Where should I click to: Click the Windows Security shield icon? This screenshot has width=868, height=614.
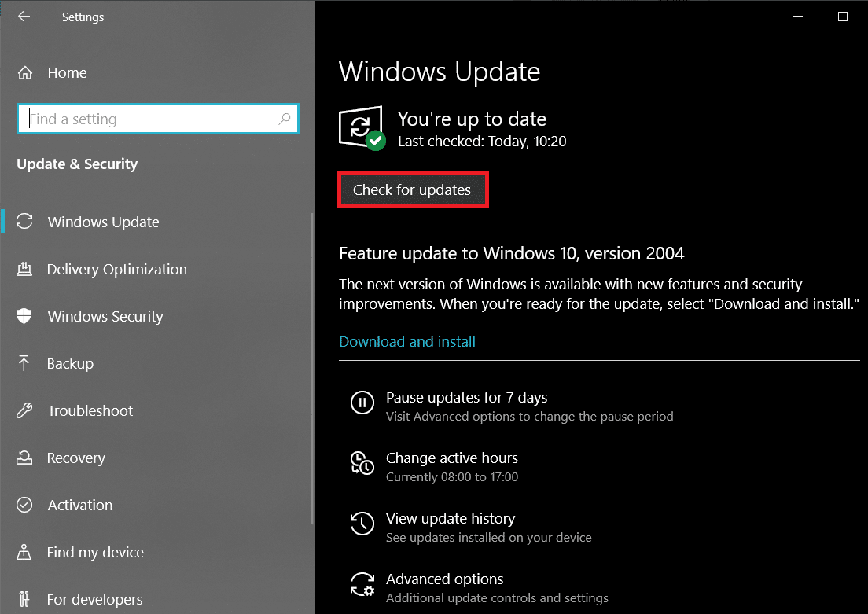point(24,316)
